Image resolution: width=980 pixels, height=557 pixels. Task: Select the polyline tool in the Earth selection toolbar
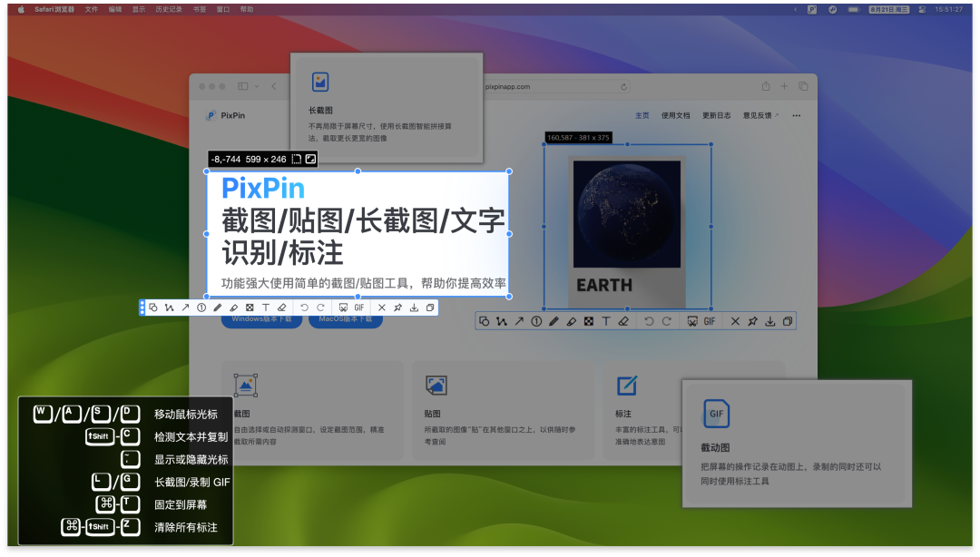[x=502, y=321]
